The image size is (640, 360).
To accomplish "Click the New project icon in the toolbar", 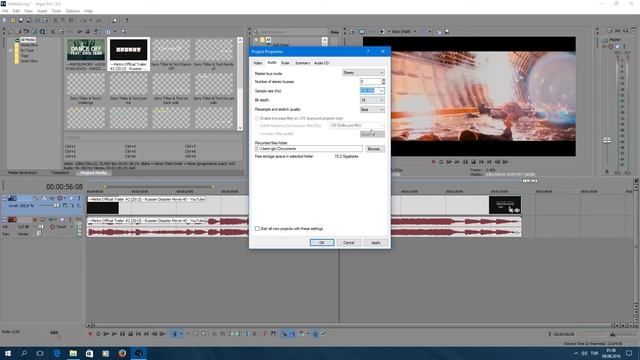I will 4,20.
